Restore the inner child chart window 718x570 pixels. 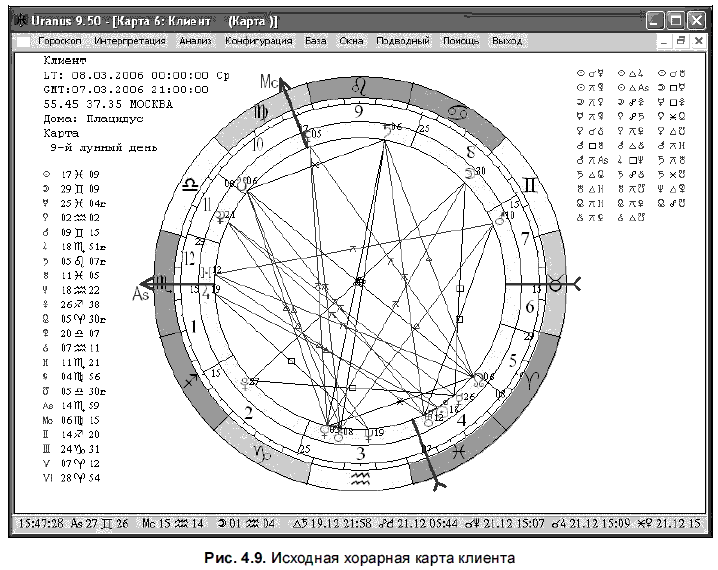(681, 41)
